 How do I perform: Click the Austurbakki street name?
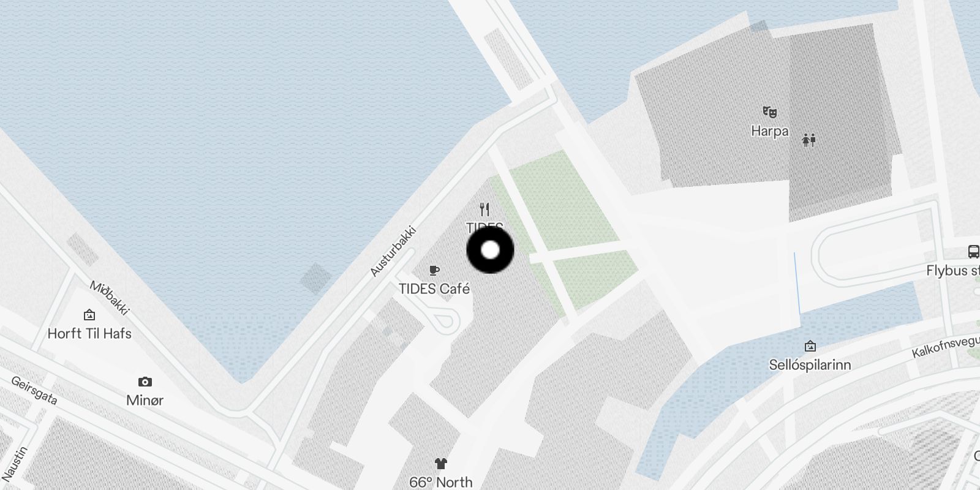(393, 252)
